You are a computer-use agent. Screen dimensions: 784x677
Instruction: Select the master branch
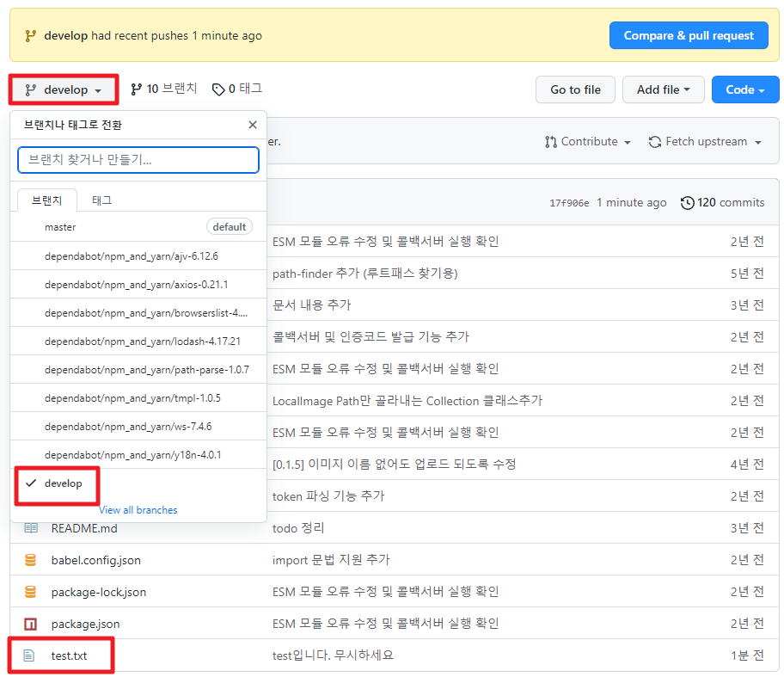click(x=138, y=227)
